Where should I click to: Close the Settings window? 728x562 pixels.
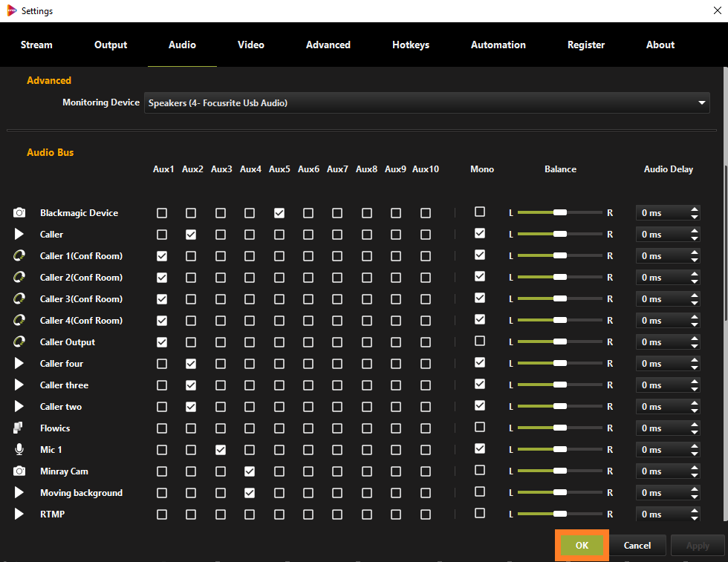[718, 10]
